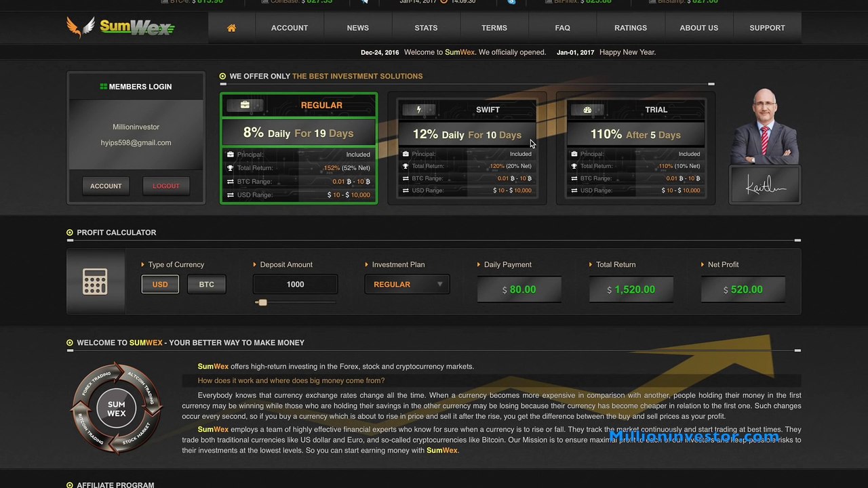Viewport: 868px width, 488px height.
Task: Click the 8% Daily For 19 Days banner
Action: tap(298, 133)
